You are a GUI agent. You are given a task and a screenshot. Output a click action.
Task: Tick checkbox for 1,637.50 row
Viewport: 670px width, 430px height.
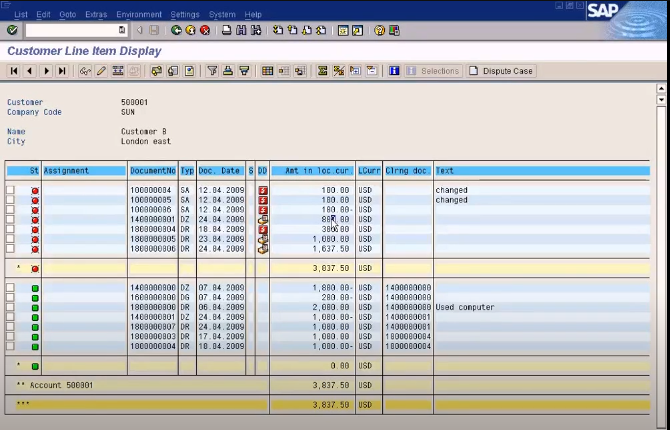10,249
